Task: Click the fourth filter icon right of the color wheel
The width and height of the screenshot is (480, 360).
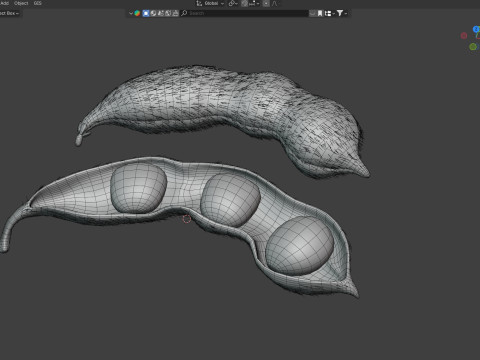Action: click(168, 13)
